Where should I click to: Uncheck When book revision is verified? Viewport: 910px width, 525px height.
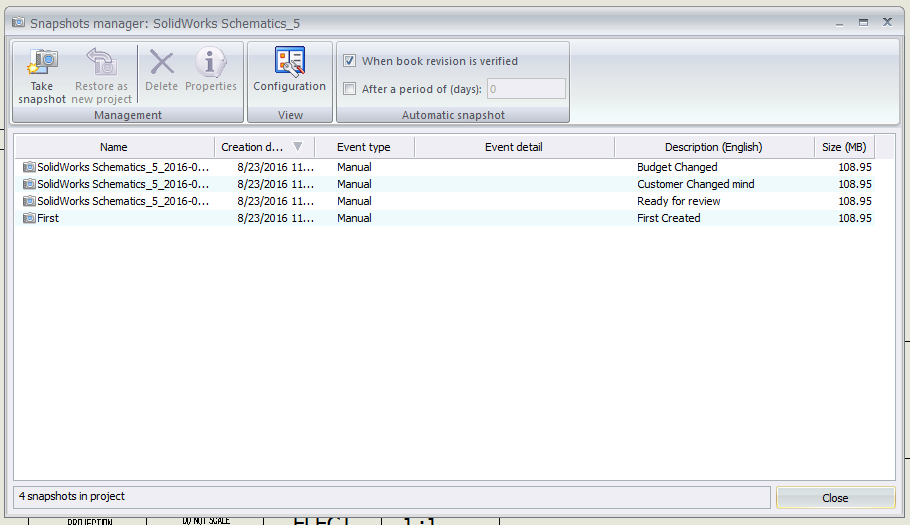click(349, 60)
